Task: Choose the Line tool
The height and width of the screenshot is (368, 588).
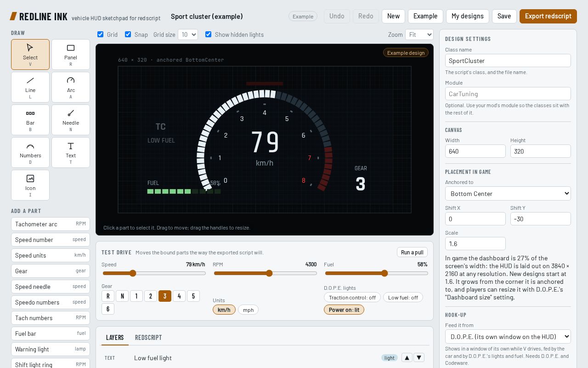Action: [x=30, y=87]
